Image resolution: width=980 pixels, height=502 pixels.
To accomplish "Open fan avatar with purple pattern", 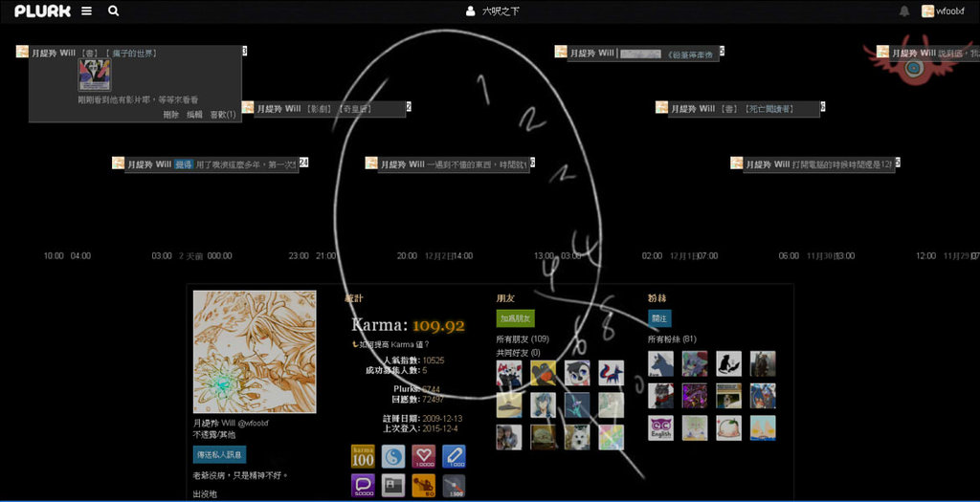I will [695, 396].
